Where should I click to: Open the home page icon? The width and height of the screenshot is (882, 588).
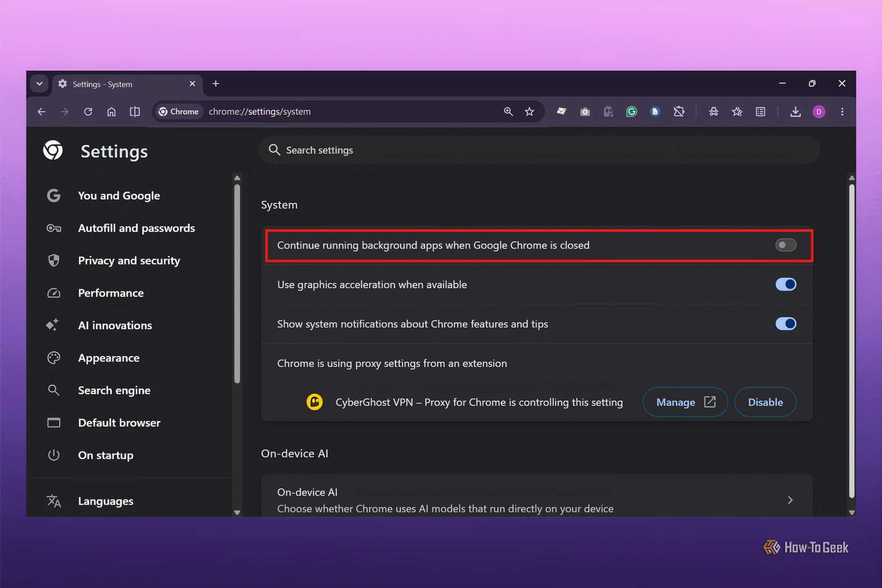tap(111, 112)
